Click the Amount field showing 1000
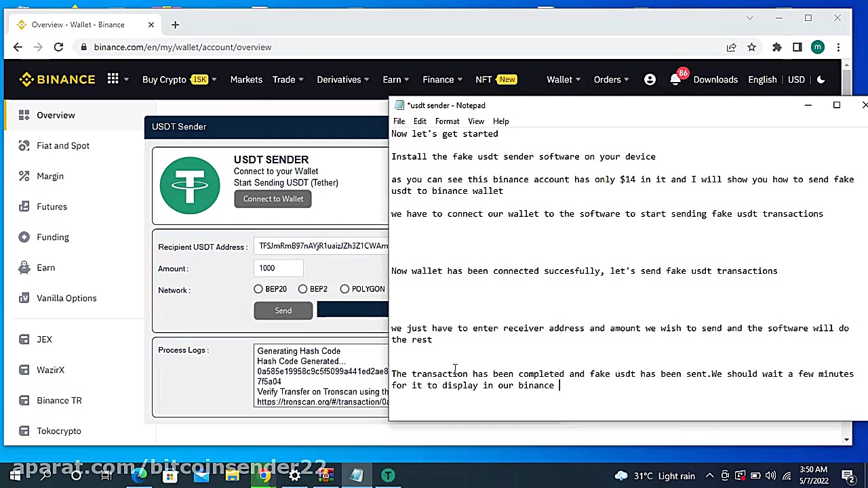This screenshot has width=868, height=488. click(x=278, y=268)
